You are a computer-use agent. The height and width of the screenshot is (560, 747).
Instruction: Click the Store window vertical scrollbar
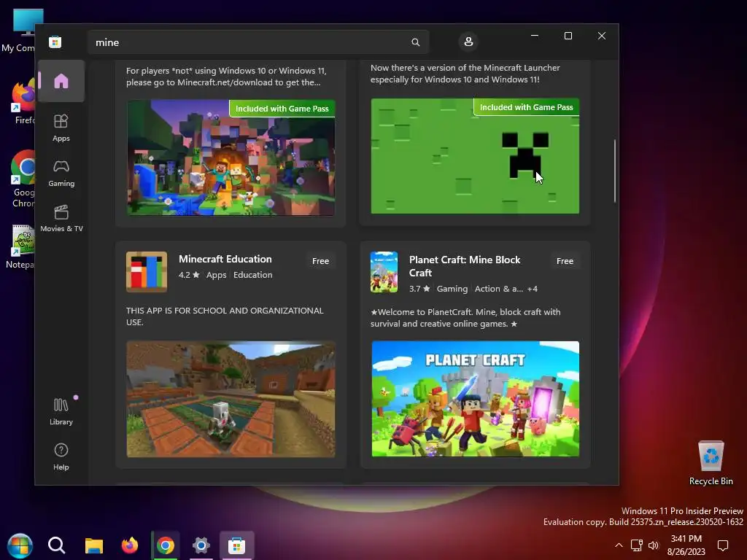[x=614, y=171]
